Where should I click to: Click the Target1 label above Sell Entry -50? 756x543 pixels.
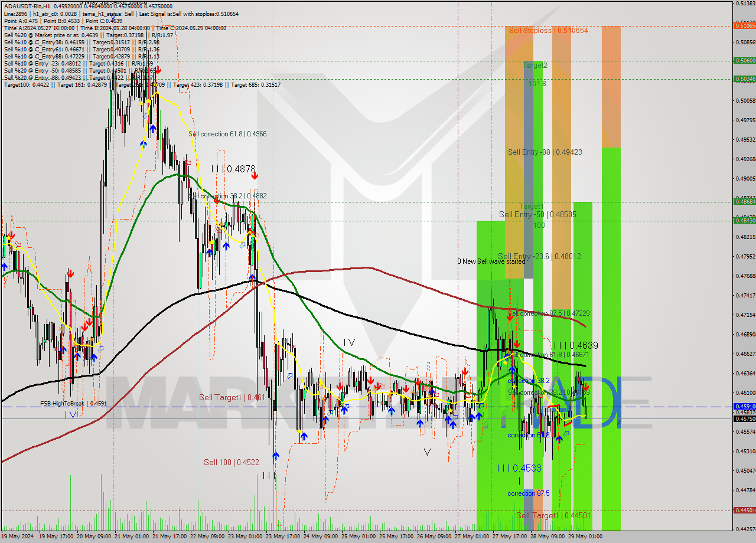pyautogui.click(x=532, y=207)
